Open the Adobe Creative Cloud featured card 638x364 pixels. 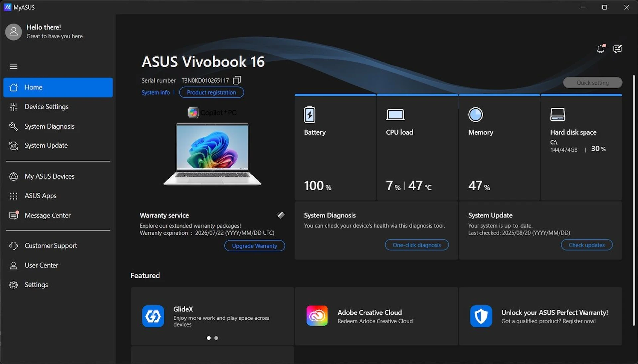[376, 316]
